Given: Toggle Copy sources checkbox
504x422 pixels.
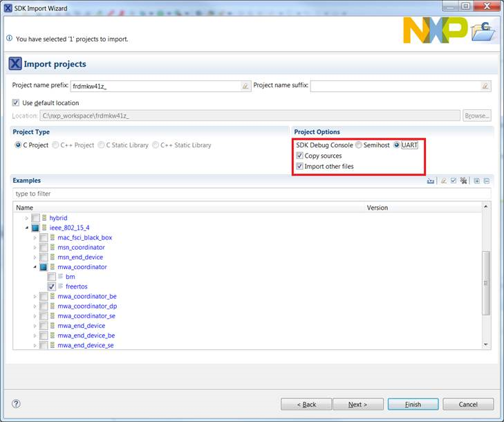Looking at the screenshot, I should point(299,156).
